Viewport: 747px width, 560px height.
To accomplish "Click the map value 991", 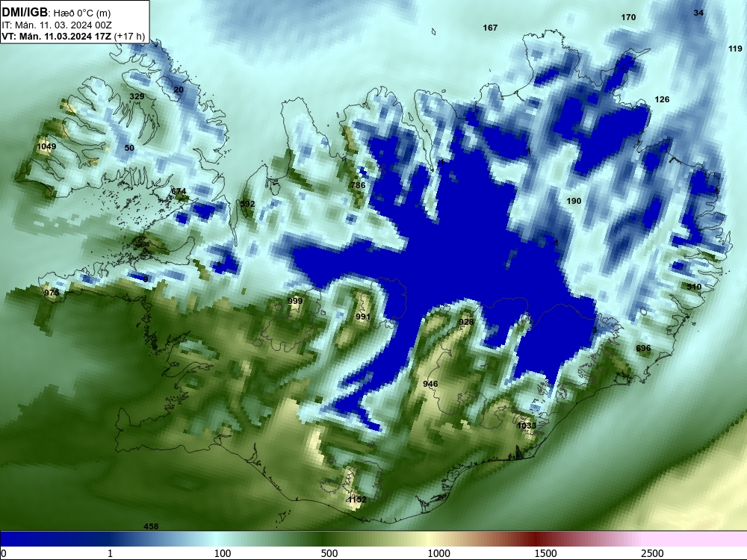I will tap(362, 317).
